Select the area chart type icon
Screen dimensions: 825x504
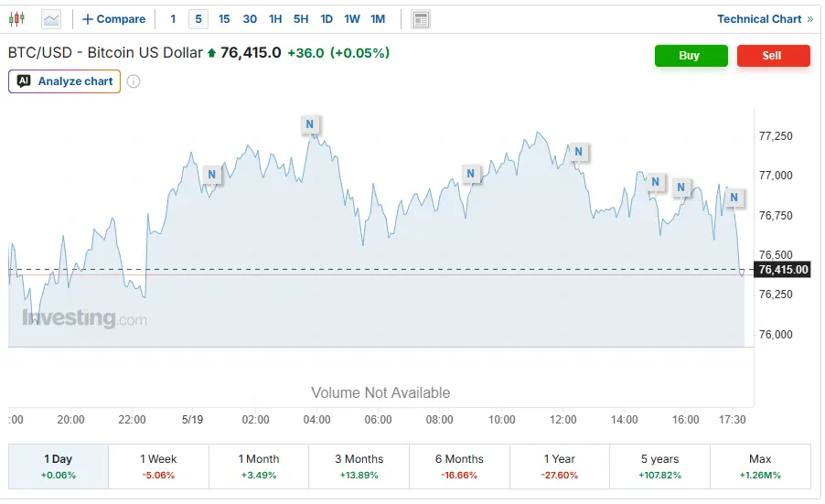point(51,19)
